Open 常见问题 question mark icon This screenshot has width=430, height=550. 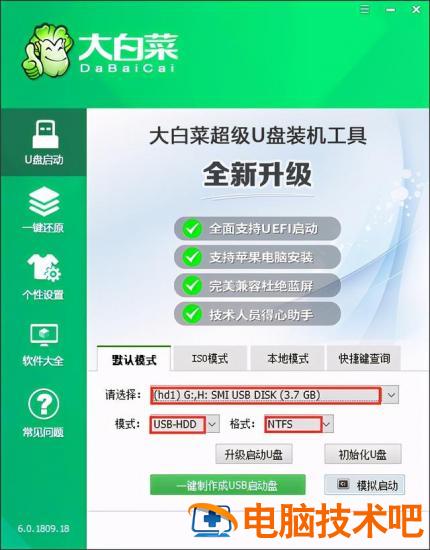point(44,404)
